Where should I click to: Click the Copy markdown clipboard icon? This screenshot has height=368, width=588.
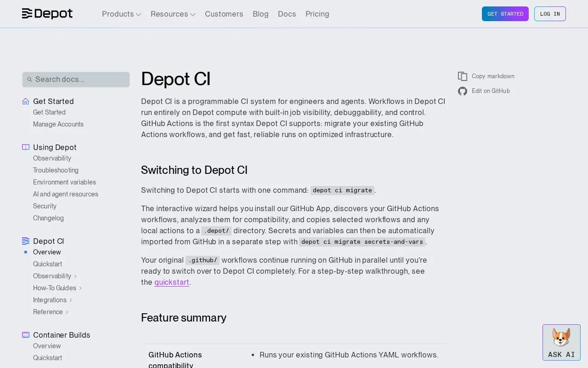[x=463, y=76]
